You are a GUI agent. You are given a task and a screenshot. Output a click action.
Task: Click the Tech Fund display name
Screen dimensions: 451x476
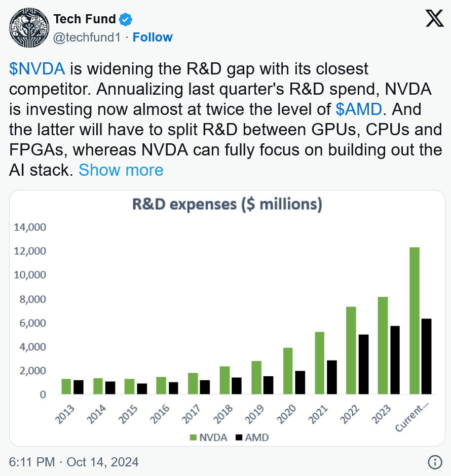coord(85,19)
